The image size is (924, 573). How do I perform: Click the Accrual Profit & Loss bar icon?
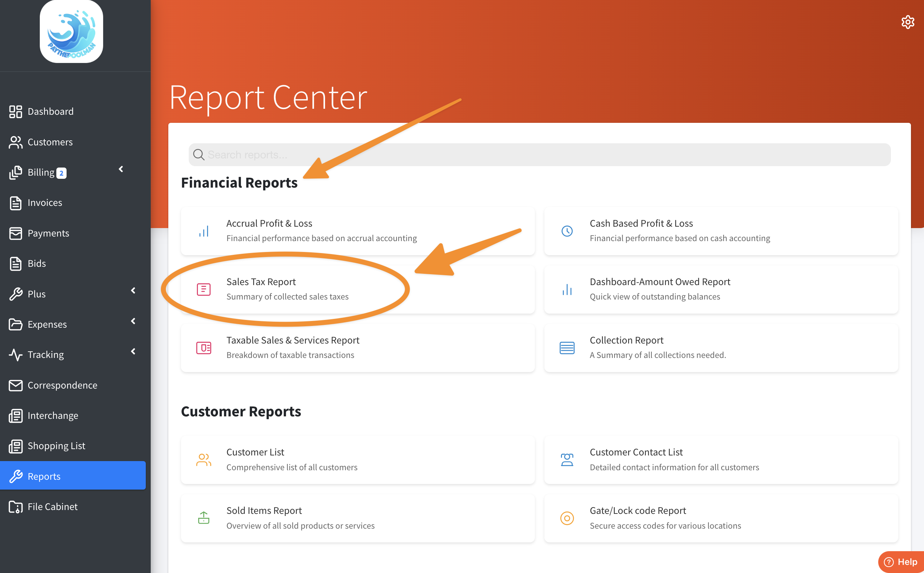pos(204,231)
